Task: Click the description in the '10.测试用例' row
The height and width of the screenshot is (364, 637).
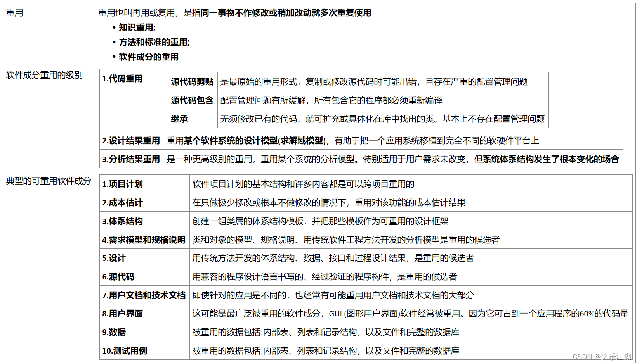Action: [326, 351]
